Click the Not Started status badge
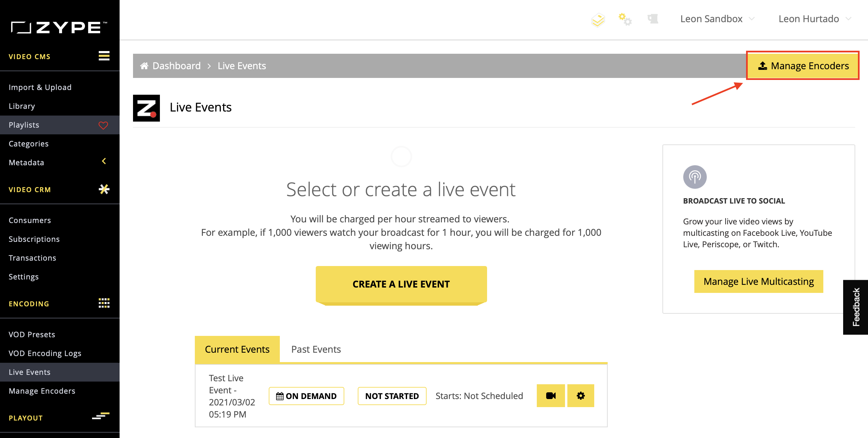 pyautogui.click(x=392, y=396)
